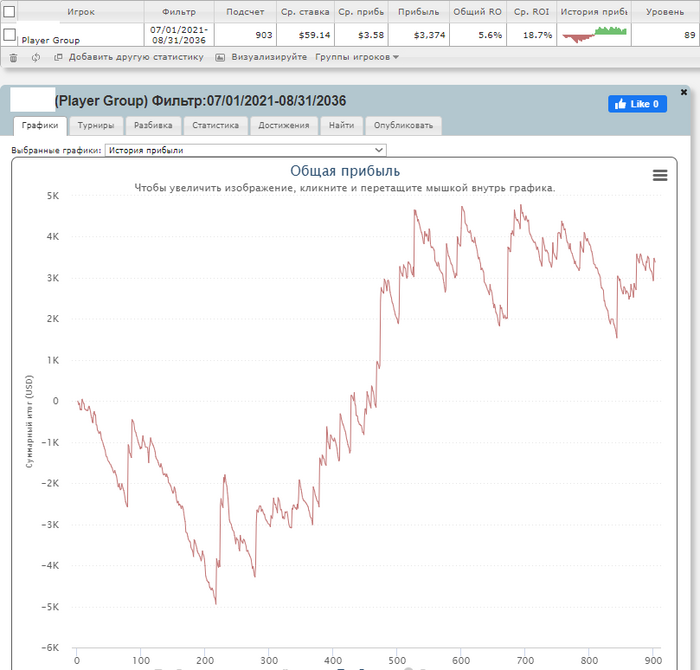
Task: Click the 500 x-axis label
Action: (x=396, y=660)
